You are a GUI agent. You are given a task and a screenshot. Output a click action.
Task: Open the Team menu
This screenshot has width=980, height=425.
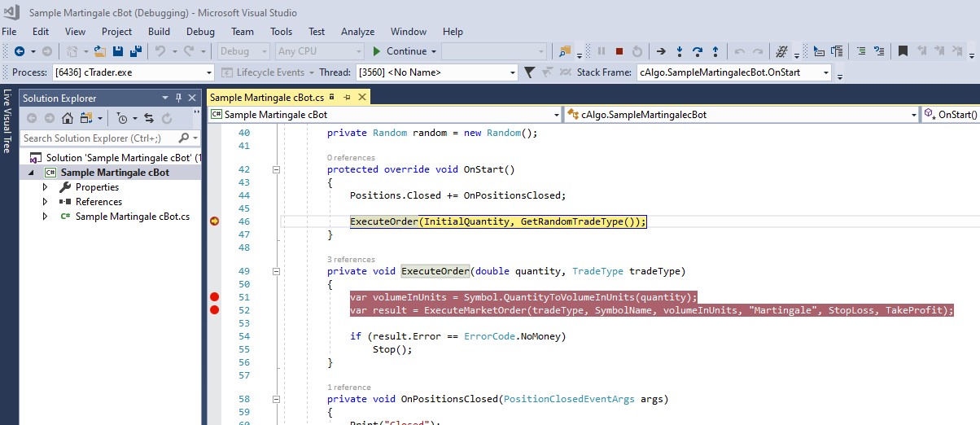pyautogui.click(x=243, y=32)
